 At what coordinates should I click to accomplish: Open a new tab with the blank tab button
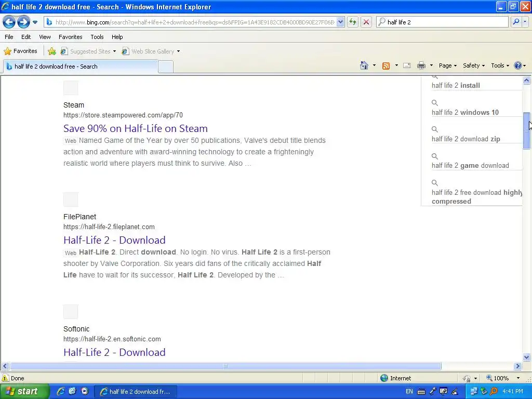click(166, 67)
